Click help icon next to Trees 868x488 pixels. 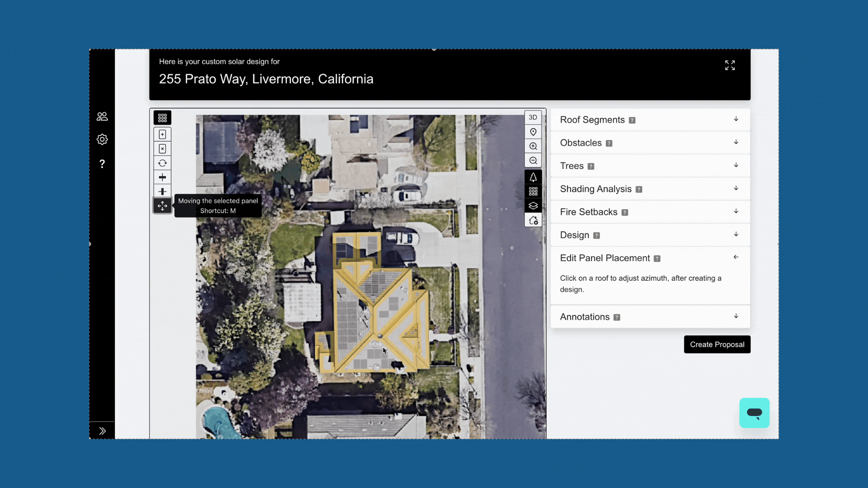coord(591,167)
